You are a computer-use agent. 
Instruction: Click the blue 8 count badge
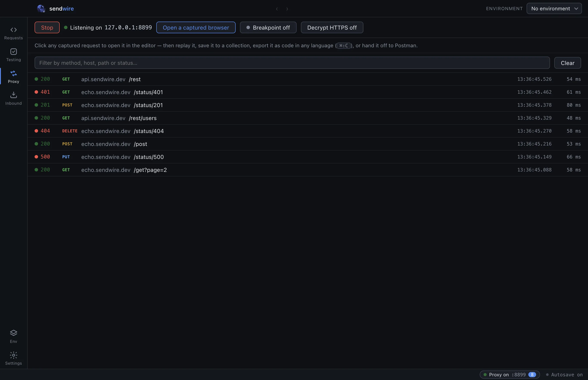click(x=532, y=375)
